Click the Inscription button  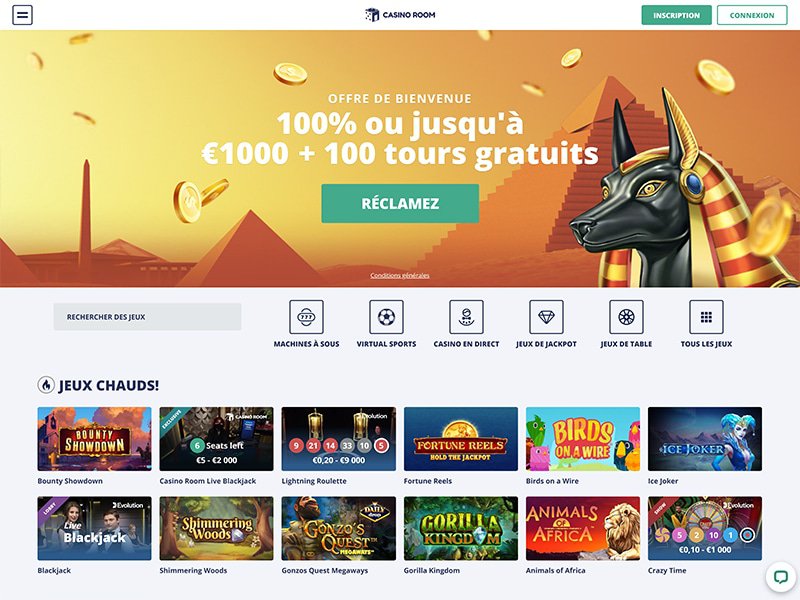[677, 15]
